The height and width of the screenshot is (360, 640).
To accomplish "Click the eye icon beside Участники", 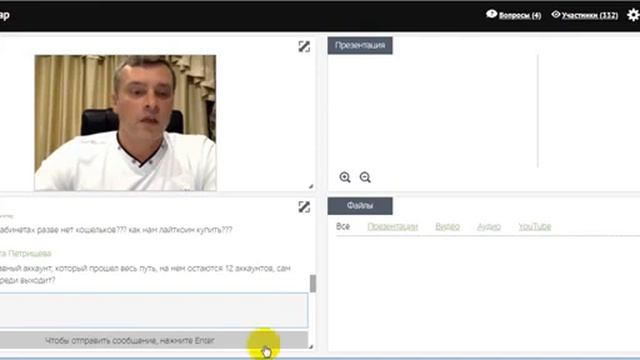I will (x=556, y=14).
